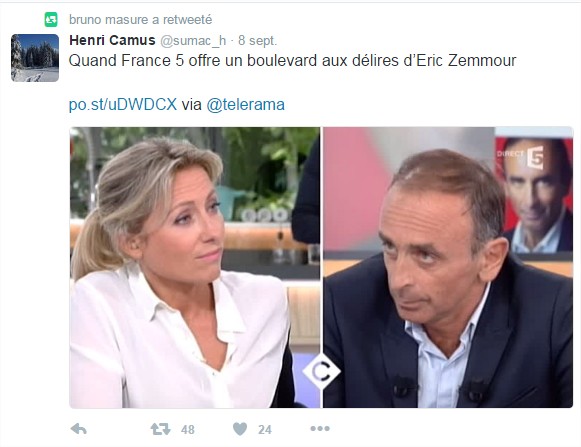This screenshot has height=447, width=581.
Task: Open the @telerama mention
Action: click(245, 105)
